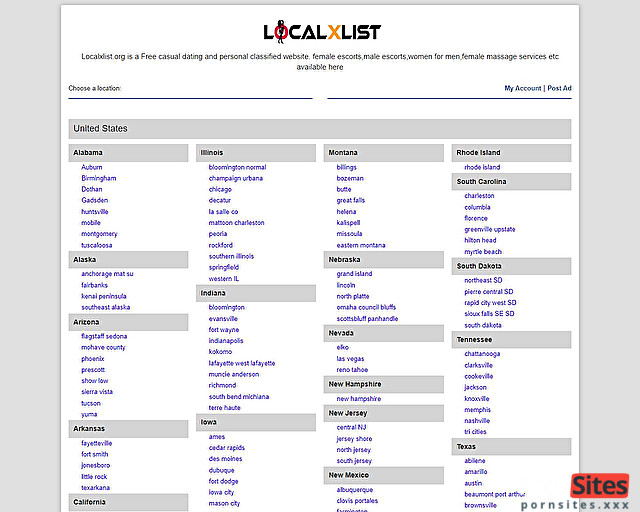The image size is (640, 512).
Task: Open billings under Montana
Action: pyautogui.click(x=347, y=167)
